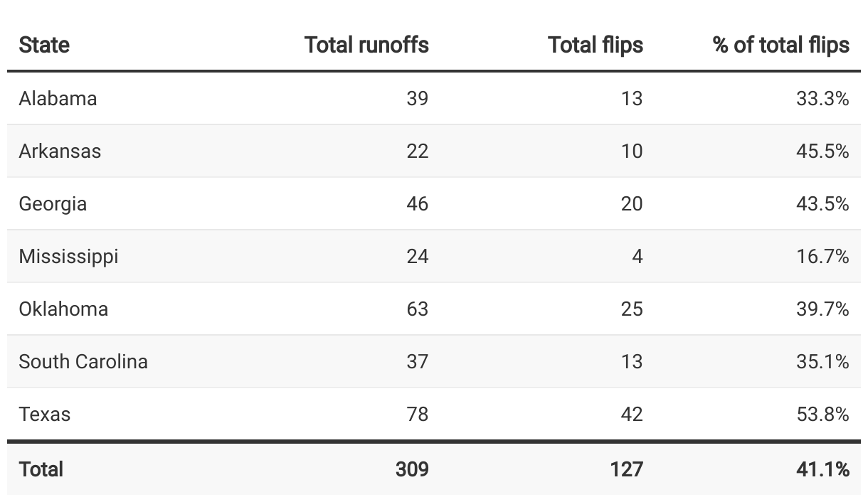Select the Georgia state name

[x=53, y=204]
